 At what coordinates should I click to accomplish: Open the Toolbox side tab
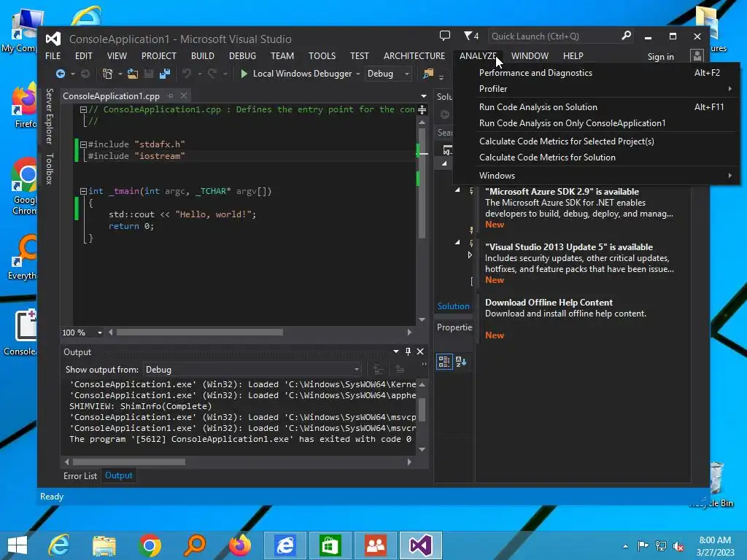[49, 168]
